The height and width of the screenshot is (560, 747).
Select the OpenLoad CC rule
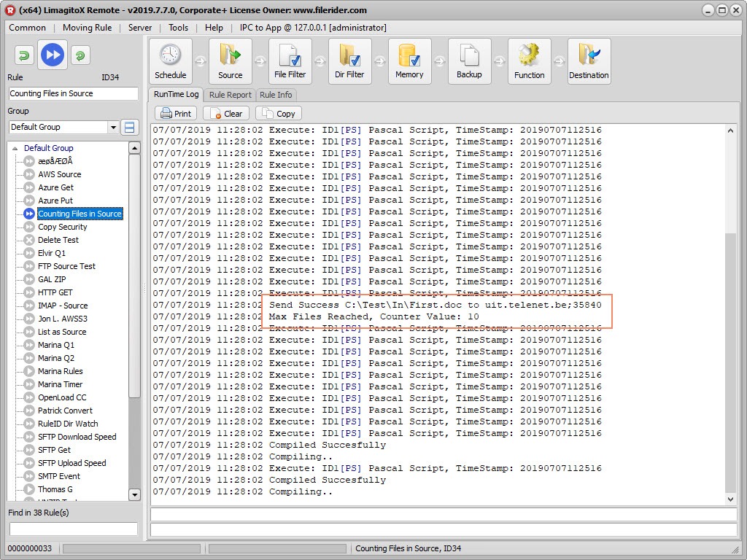(62, 397)
